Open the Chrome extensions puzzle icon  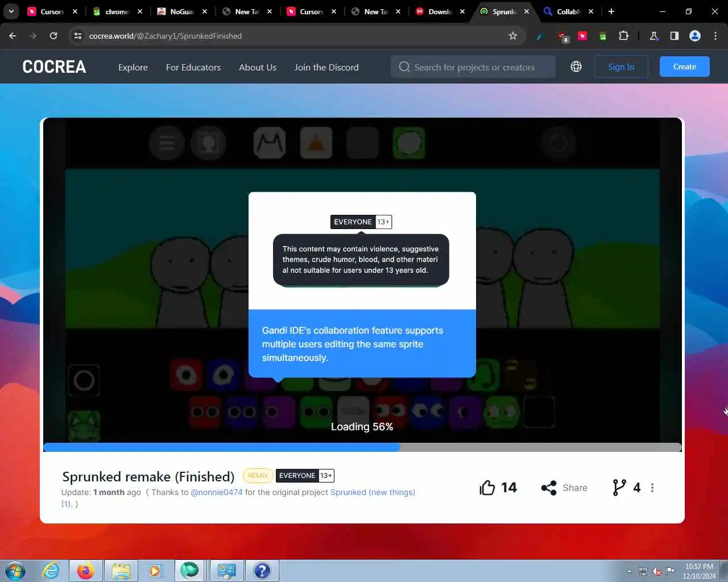(x=623, y=36)
